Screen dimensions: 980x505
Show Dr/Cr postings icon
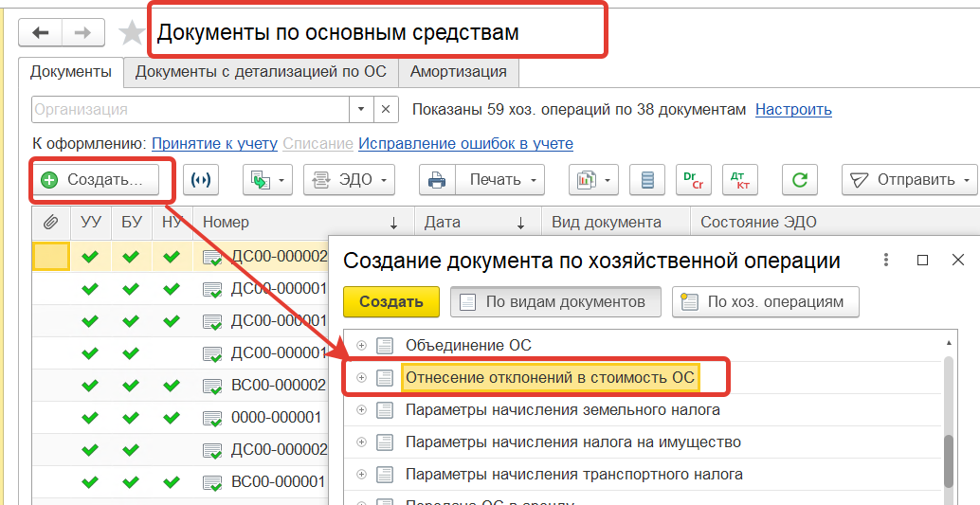coord(693,180)
